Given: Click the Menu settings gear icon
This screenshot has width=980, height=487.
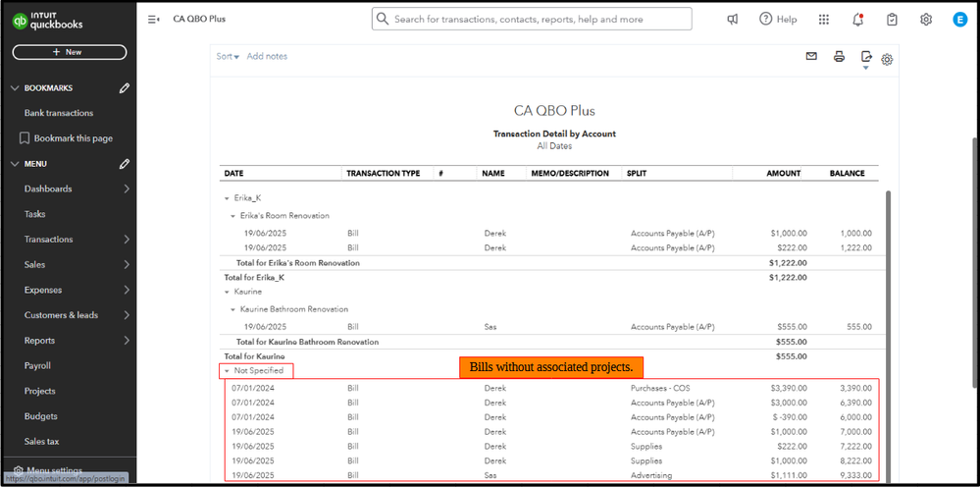Looking at the screenshot, I should click(x=19, y=470).
